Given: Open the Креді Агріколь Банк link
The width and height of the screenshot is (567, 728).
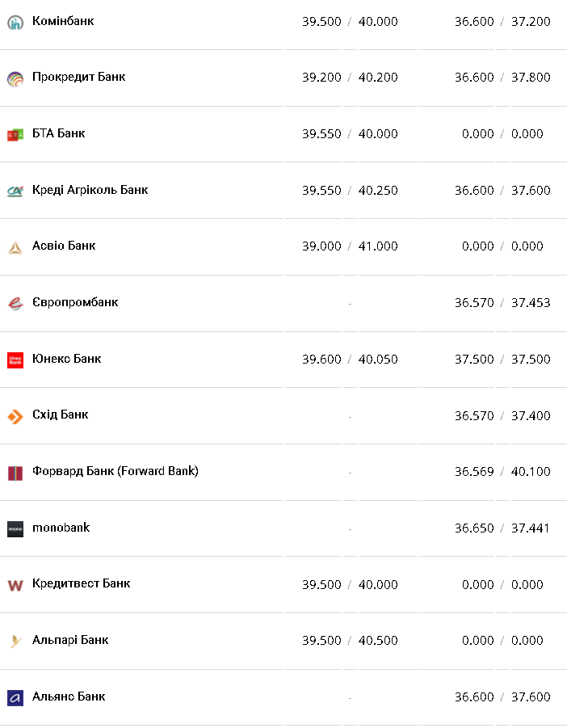Looking at the screenshot, I should tap(90, 190).
